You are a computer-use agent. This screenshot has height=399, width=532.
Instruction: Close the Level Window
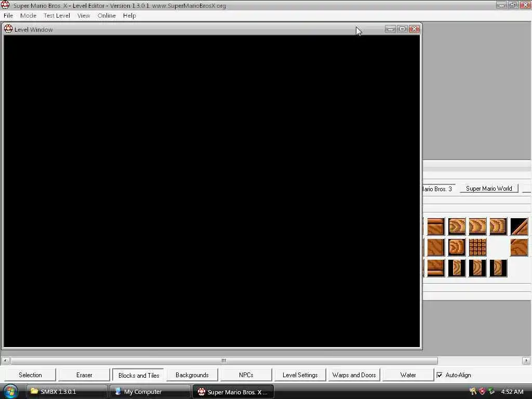pyautogui.click(x=414, y=29)
